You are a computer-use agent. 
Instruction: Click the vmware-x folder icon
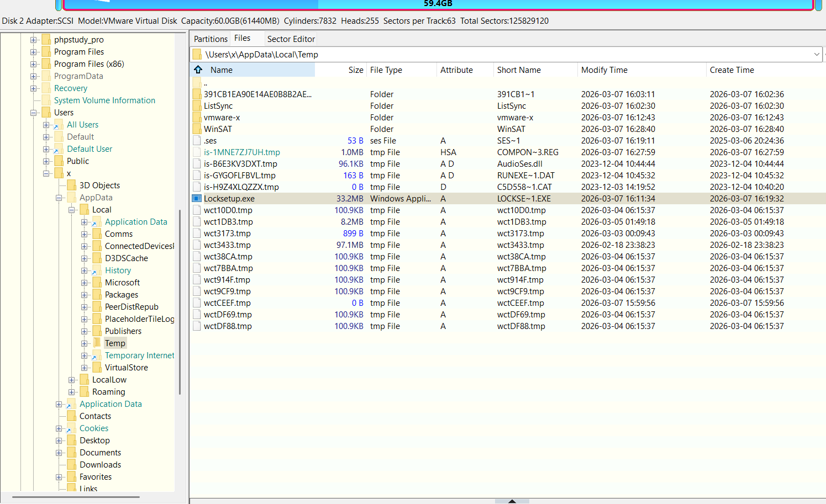tap(197, 117)
